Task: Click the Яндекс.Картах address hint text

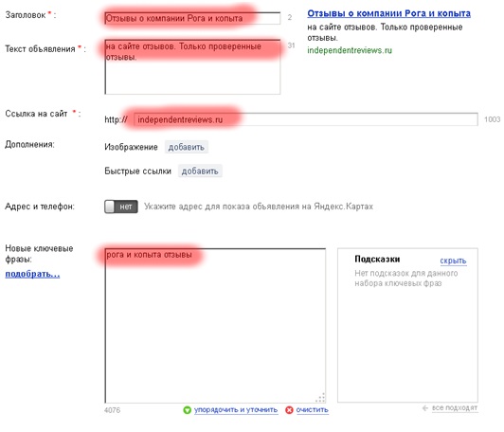Action: (259, 207)
